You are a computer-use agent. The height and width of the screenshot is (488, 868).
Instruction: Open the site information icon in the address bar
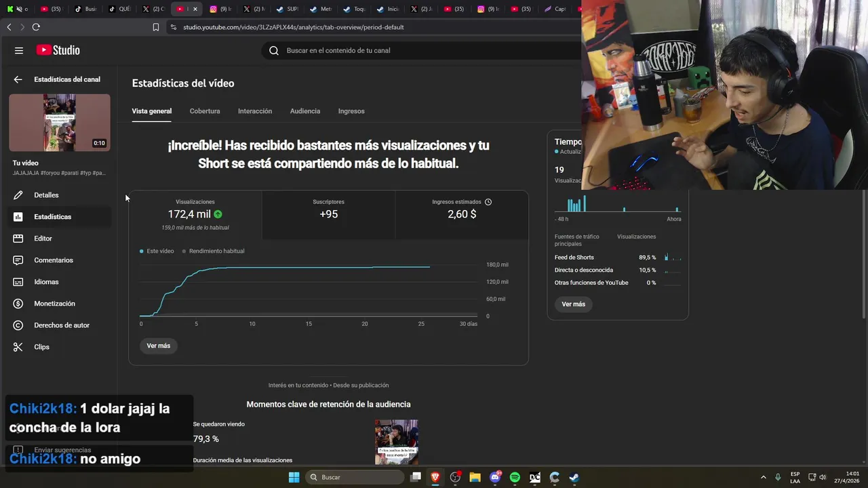click(174, 27)
